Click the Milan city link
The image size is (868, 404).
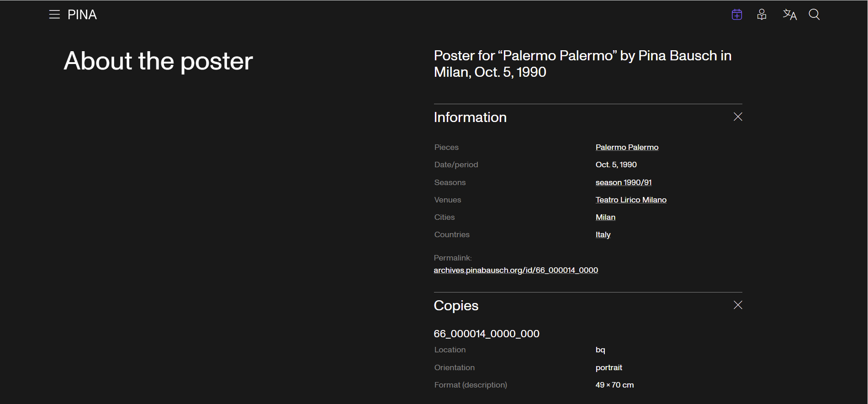coord(605,217)
